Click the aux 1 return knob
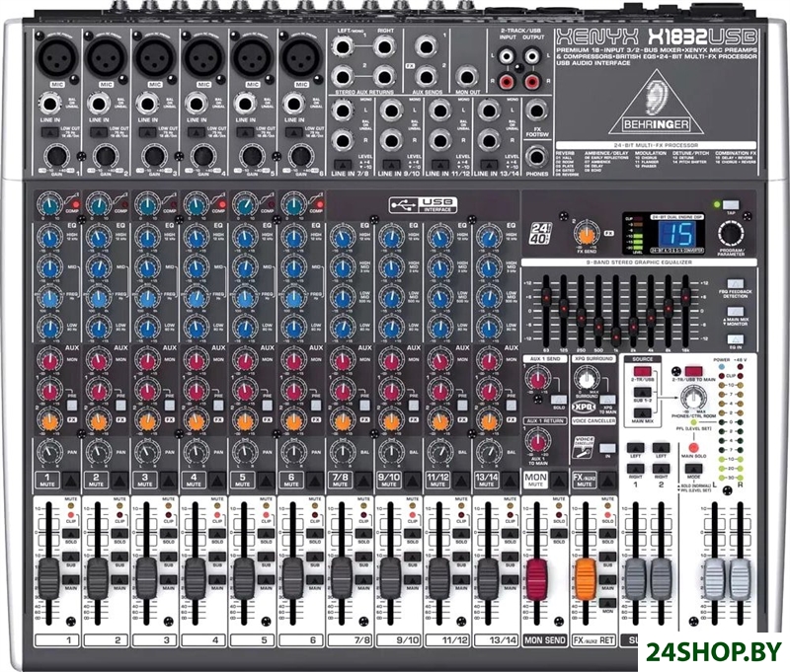790x672 pixels. tap(537, 442)
